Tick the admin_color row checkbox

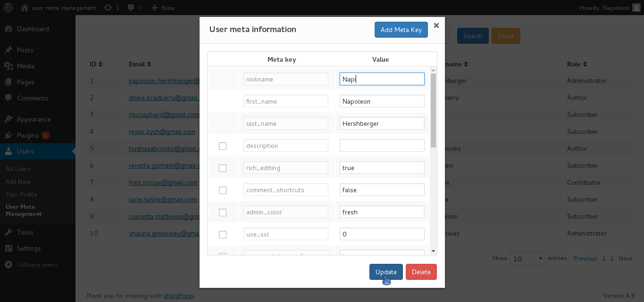[223, 212]
